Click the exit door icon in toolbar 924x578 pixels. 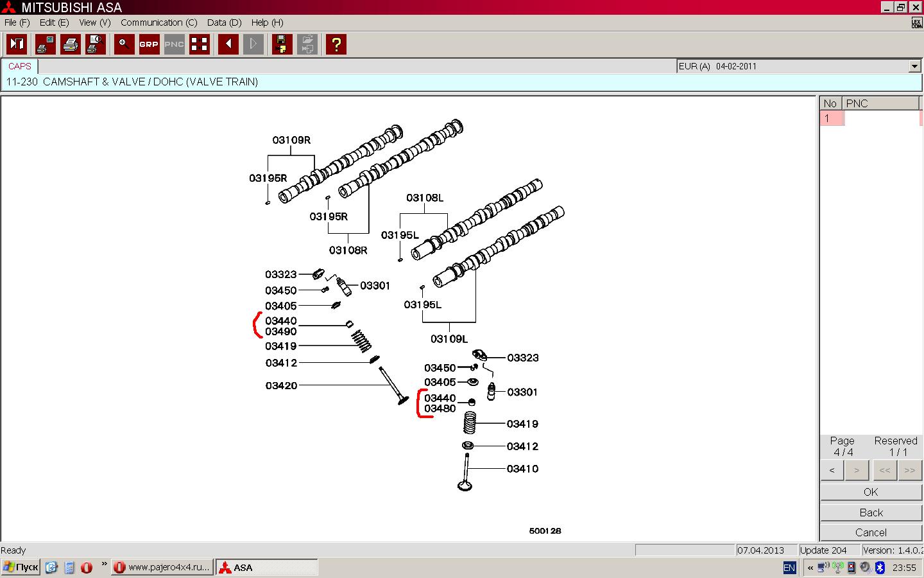pyautogui.click(x=17, y=44)
